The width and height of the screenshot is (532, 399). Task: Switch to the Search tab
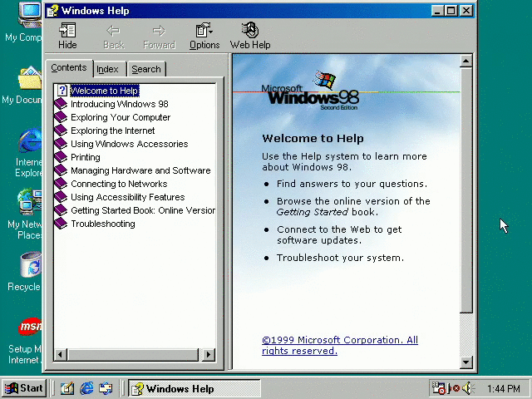146,69
